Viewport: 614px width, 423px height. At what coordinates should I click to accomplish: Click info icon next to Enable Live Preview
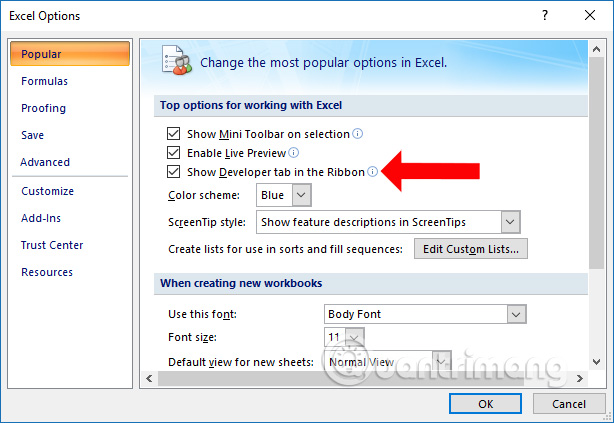tap(293, 153)
